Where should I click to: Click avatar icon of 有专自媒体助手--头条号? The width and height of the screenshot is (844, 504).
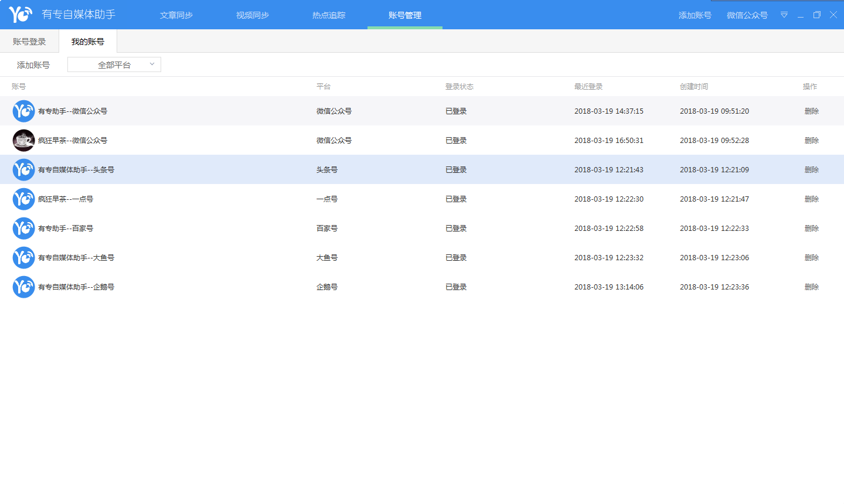point(23,170)
